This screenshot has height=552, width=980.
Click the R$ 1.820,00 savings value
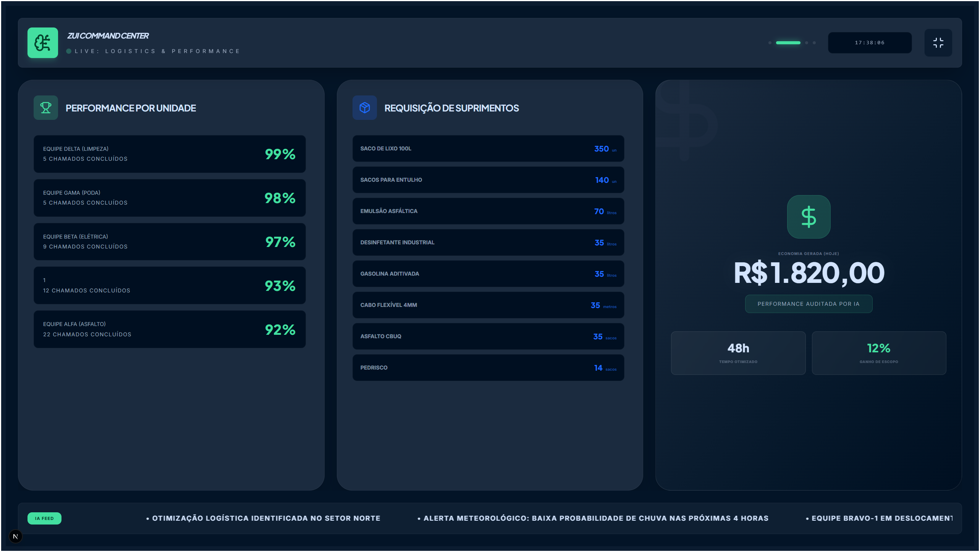tap(809, 273)
